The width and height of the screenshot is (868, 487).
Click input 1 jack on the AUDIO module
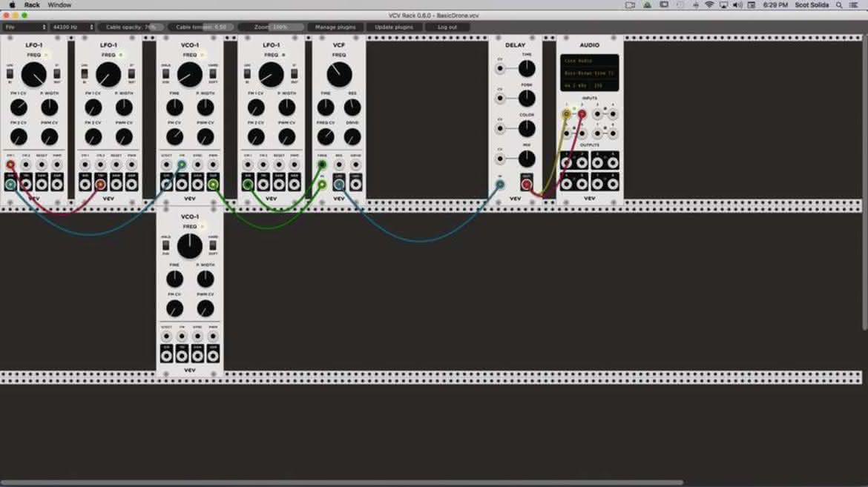pos(566,114)
